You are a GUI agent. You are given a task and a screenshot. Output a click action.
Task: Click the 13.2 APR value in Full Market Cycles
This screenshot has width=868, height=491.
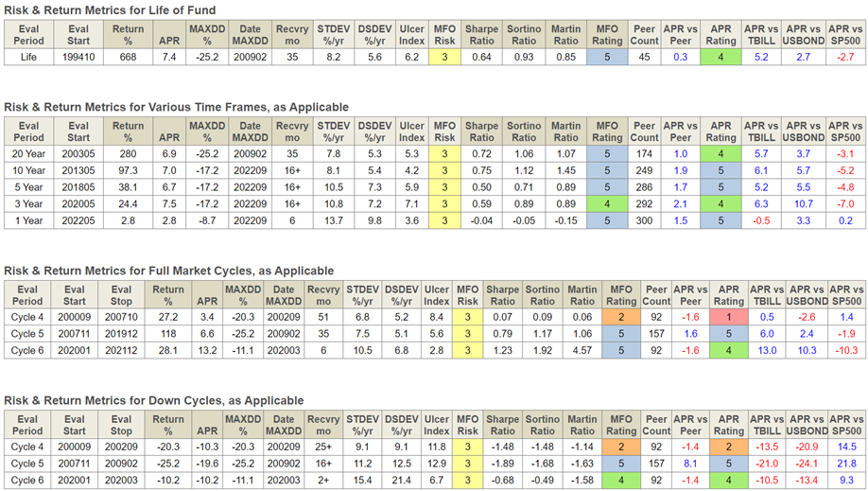(209, 350)
